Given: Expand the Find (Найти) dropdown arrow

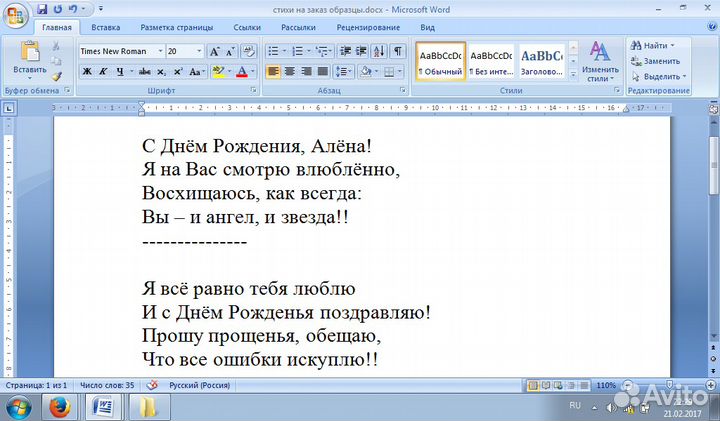Looking at the screenshot, I should pyautogui.click(x=672, y=46).
